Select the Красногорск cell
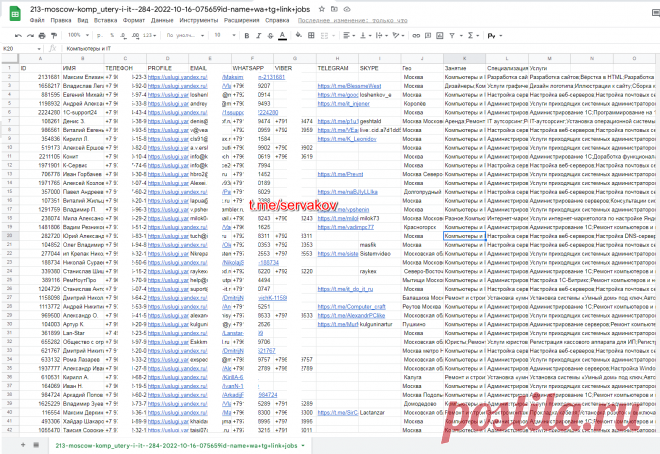660x454 pixels. 422,227
